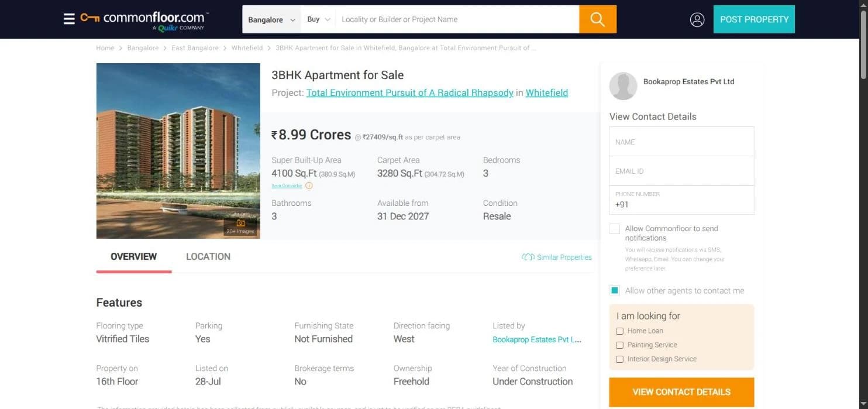The image size is (868, 409).
Task: Tick the Home Loan checkbox
Action: click(x=620, y=331)
